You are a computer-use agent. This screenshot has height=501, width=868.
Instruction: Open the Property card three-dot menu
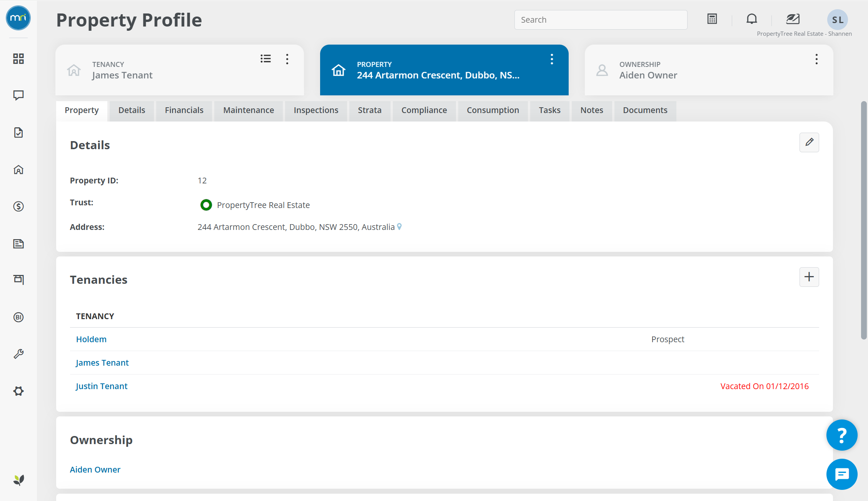pyautogui.click(x=552, y=59)
